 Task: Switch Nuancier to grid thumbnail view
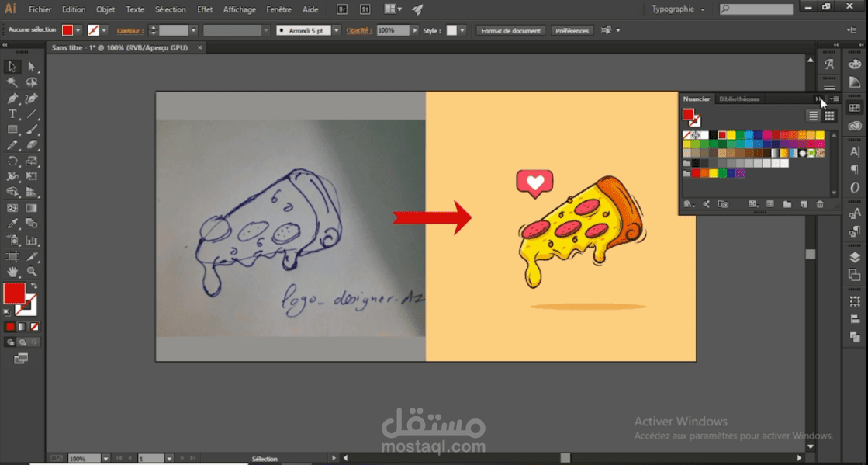coord(829,116)
